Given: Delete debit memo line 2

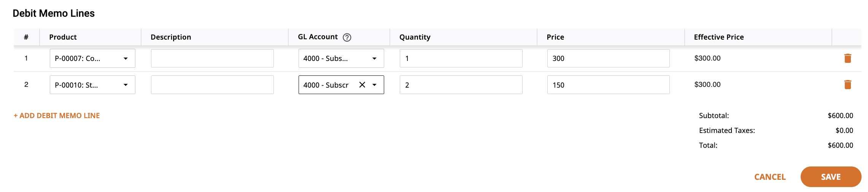Looking at the screenshot, I should tap(847, 85).
